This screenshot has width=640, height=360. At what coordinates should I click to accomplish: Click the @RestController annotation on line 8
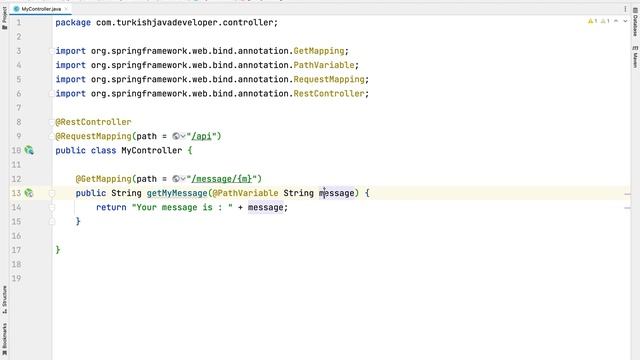click(x=93, y=122)
